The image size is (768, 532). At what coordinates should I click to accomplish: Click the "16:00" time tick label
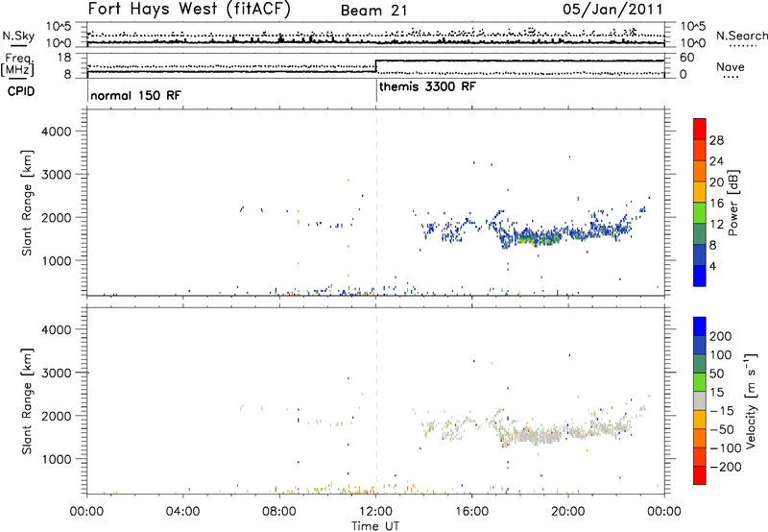(471, 512)
